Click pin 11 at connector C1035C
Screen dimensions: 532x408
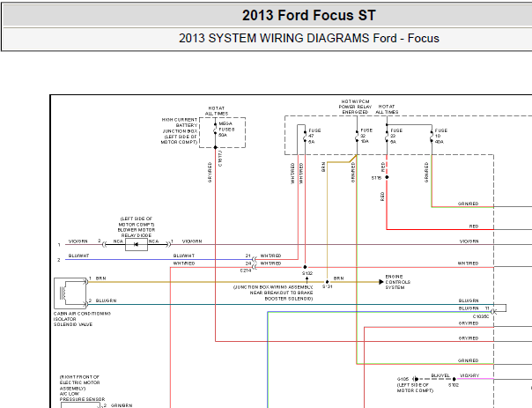pyautogui.click(x=487, y=308)
